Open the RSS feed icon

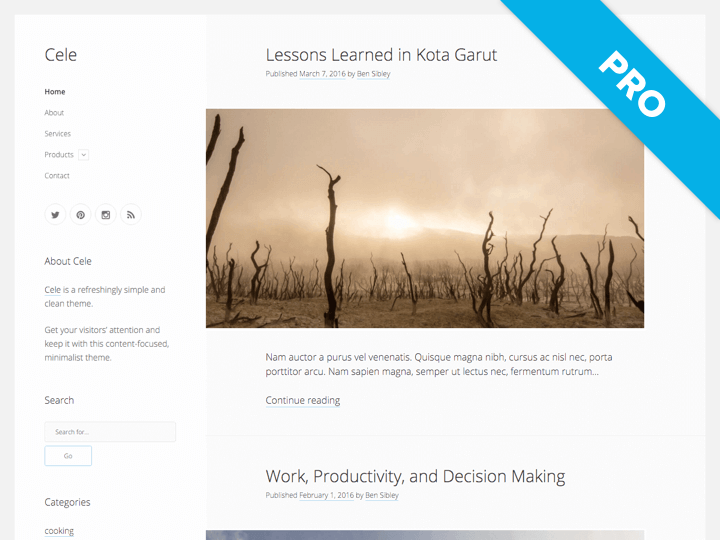pos(131,215)
